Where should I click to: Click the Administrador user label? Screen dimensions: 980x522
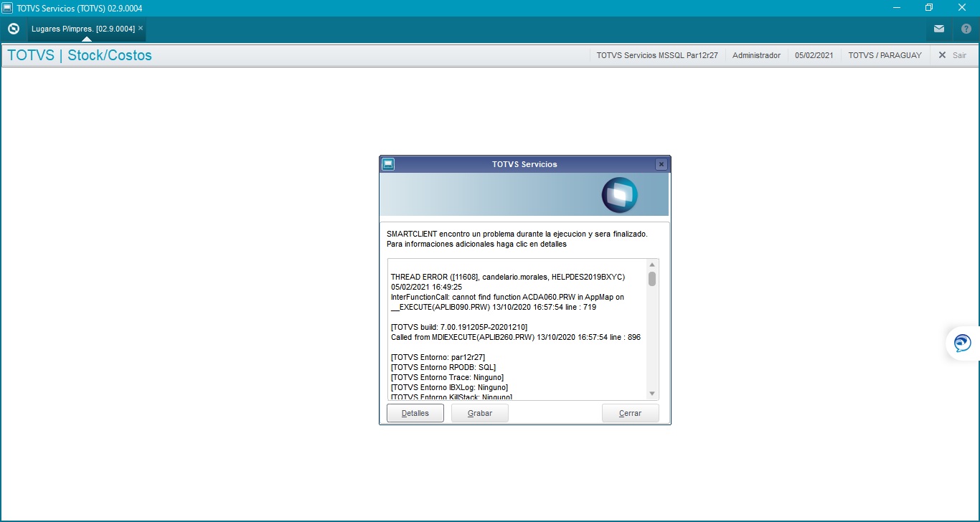(x=756, y=55)
